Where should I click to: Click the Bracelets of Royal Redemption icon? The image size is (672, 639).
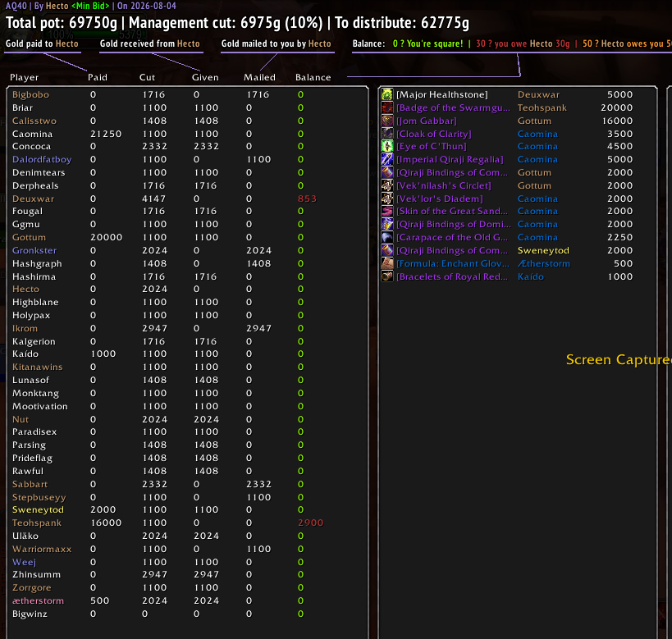[387, 276]
